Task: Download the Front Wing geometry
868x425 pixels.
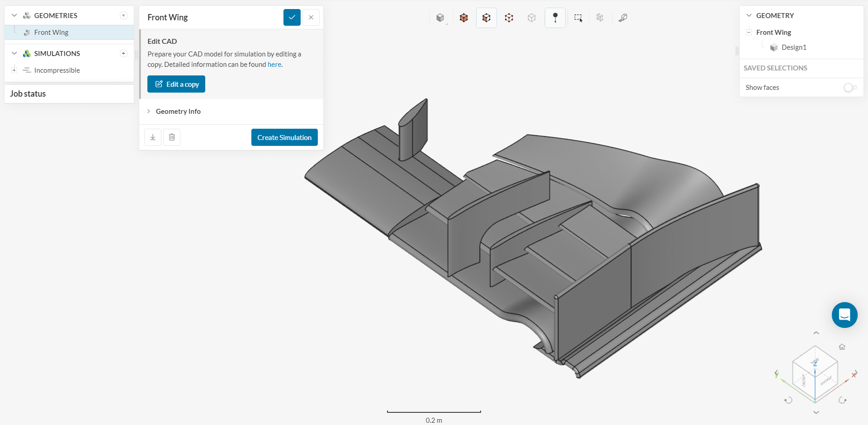Action: [x=153, y=137]
